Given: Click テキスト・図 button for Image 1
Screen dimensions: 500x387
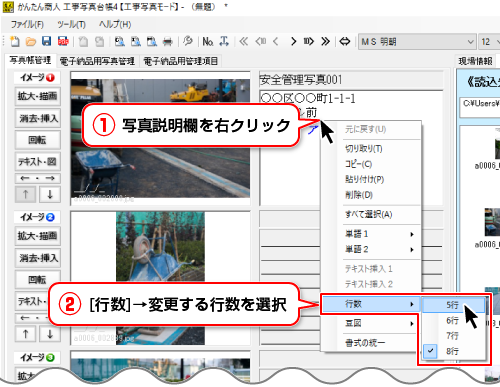Looking at the screenshot, I should pyautogui.click(x=38, y=162).
